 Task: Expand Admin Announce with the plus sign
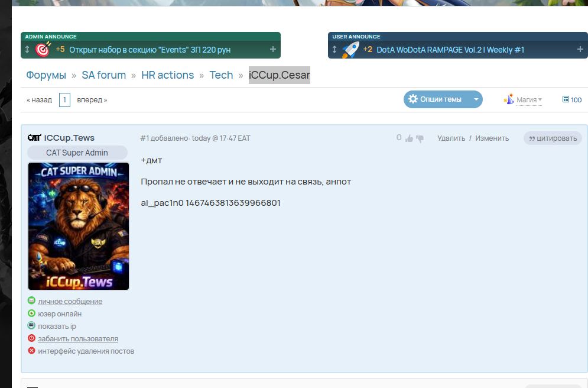tap(273, 49)
